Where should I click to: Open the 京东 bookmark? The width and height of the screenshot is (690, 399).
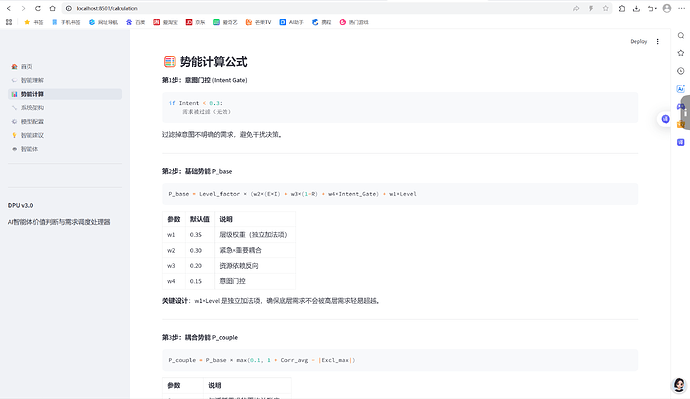[x=195, y=22]
